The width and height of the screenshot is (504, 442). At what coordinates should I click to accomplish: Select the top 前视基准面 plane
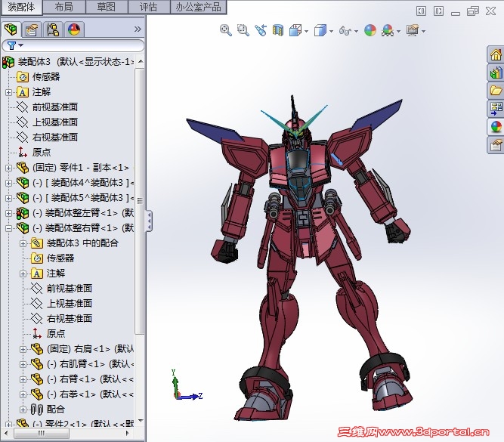pos(55,107)
